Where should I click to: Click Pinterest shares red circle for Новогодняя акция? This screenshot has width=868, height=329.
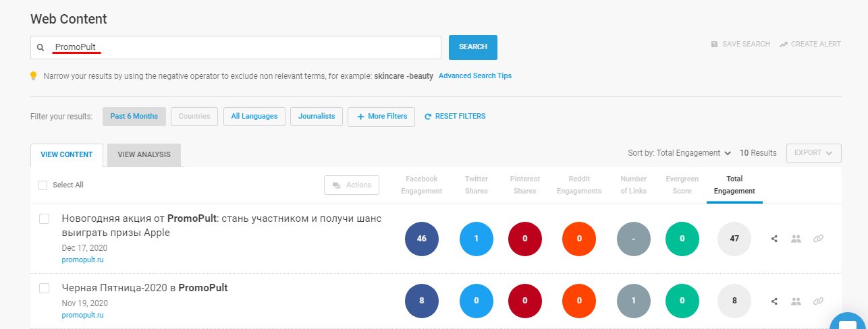(524, 239)
